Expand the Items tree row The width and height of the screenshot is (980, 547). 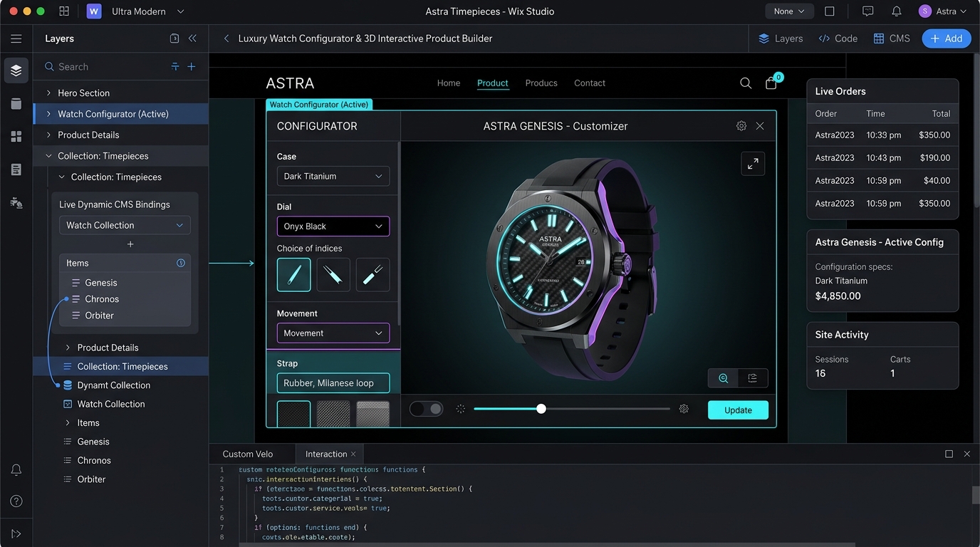pyautogui.click(x=68, y=422)
